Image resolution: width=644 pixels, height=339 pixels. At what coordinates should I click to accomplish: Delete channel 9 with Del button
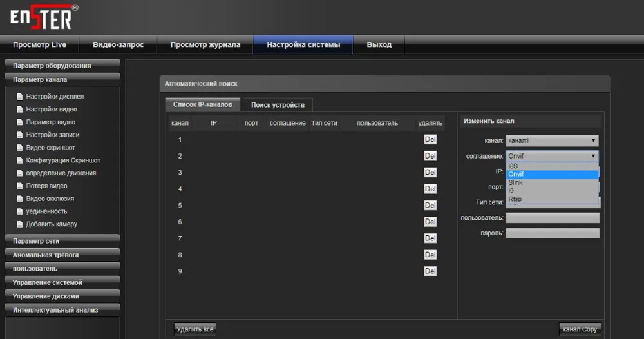pos(430,271)
